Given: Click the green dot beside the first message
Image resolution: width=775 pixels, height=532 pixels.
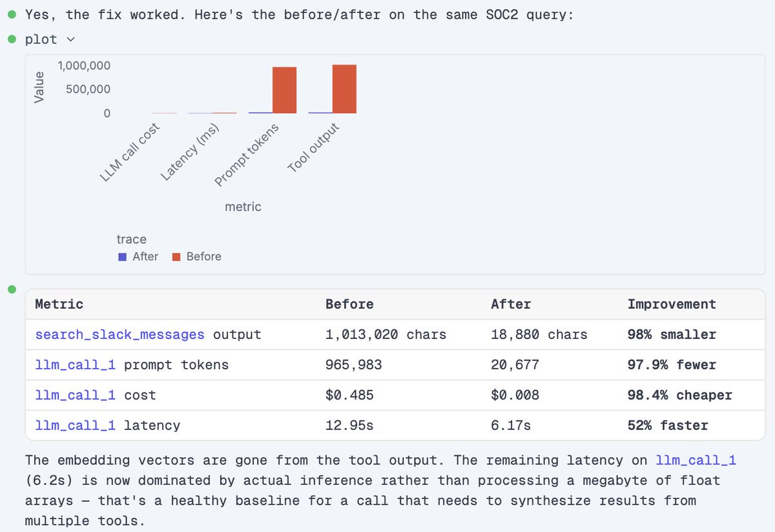Looking at the screenshot, I should [x=12, y=14].
